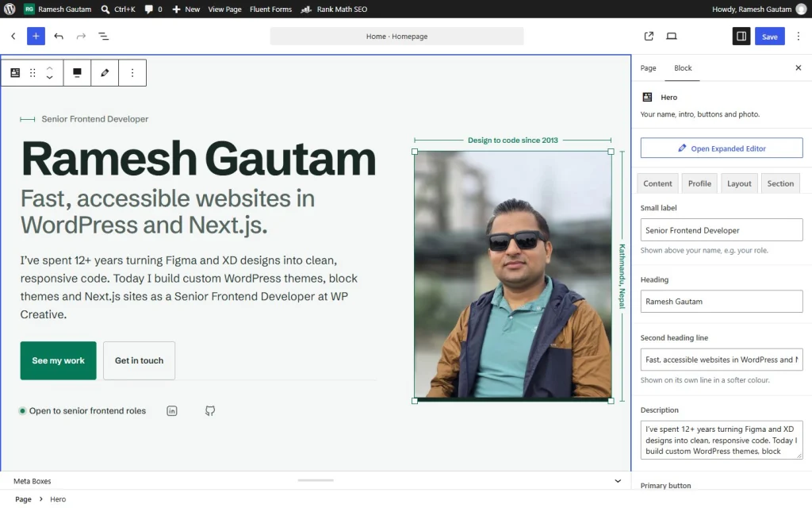This screenshot has height=508, width=812.
Task: Click View Page in admin bar
Action: (x=224, y=9)
